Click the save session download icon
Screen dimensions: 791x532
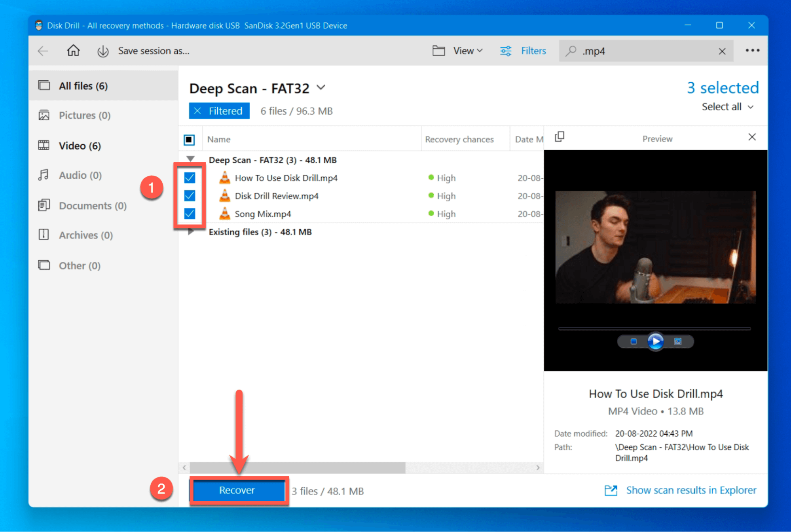tap(103, 51)
